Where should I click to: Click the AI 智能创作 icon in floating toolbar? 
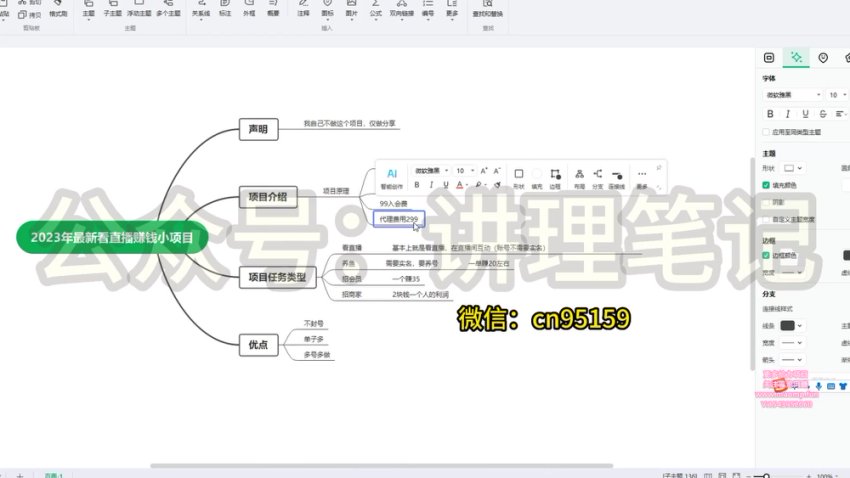392,173
